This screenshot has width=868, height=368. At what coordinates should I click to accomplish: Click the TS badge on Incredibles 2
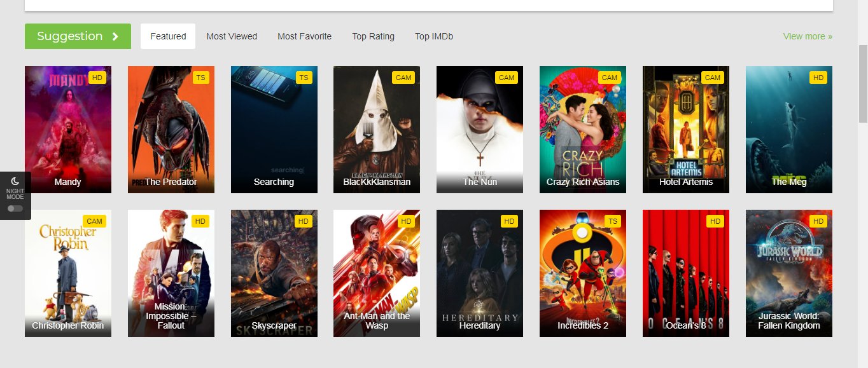tap(613, 221)
